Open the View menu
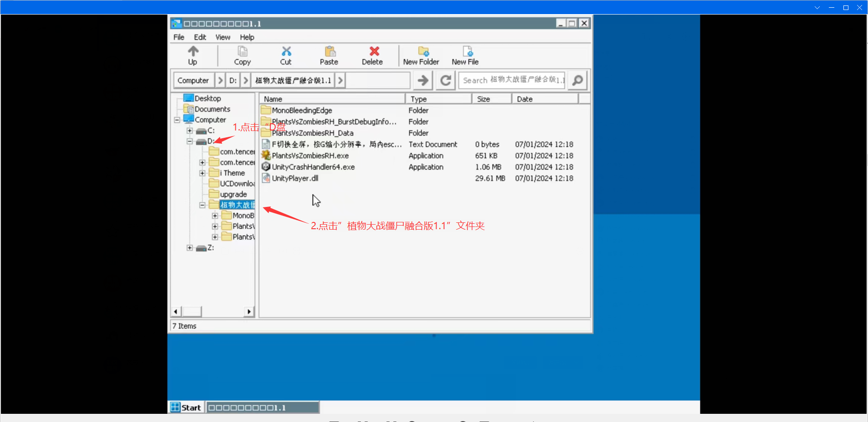Screen dimensions: 868x422 tap(223, 37)
